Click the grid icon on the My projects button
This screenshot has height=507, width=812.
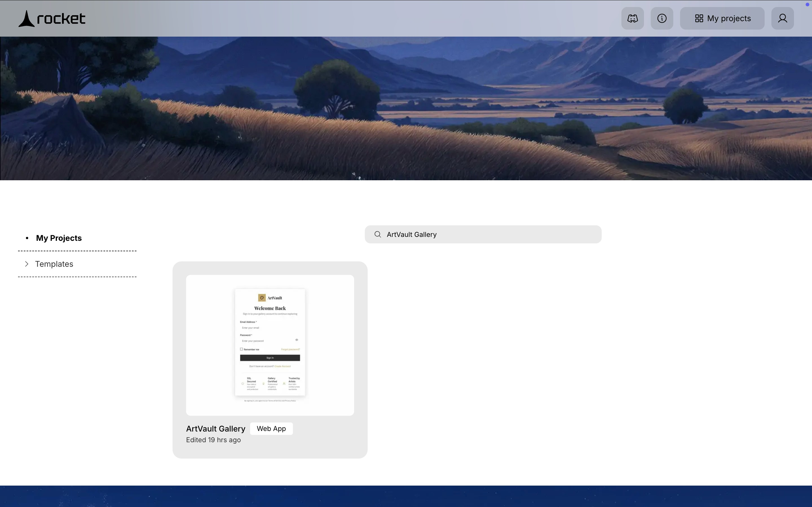[x=699, y=18]
